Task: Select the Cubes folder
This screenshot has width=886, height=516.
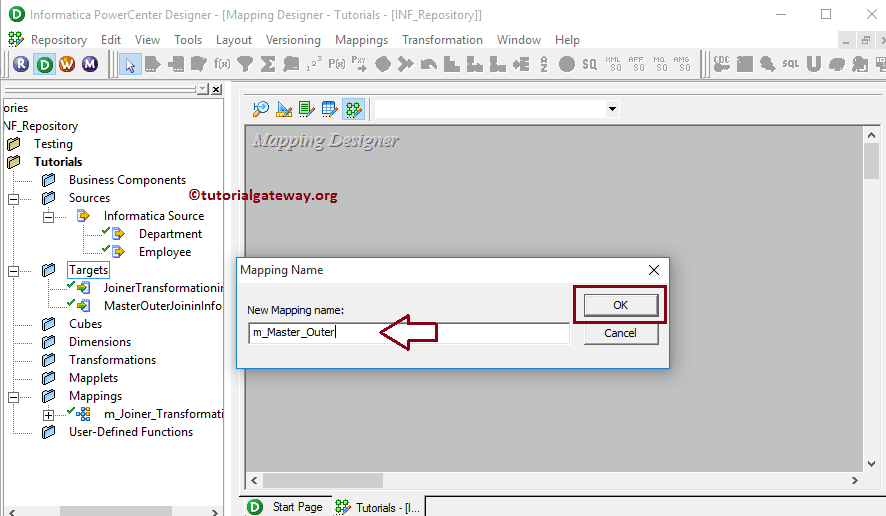Action: tap(85, 324)
